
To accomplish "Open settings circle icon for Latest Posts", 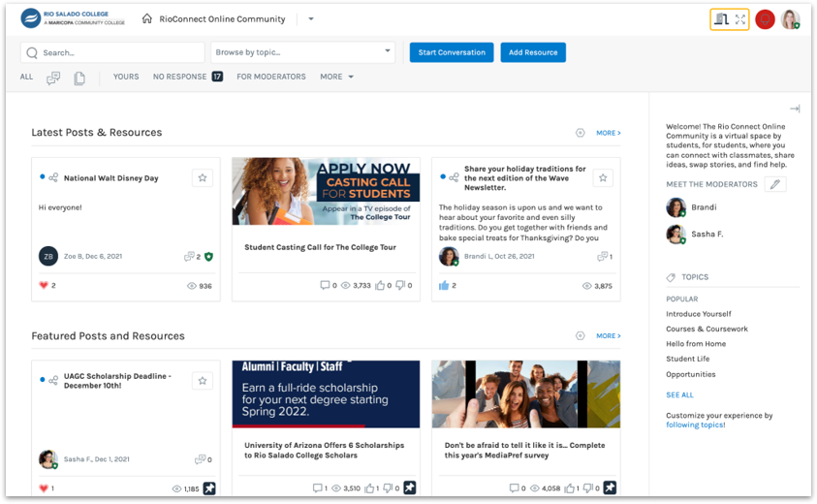I will click(580, 133).
